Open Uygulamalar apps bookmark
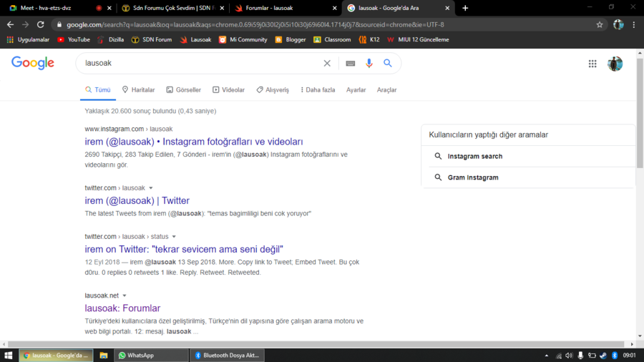 pos(28,40)
